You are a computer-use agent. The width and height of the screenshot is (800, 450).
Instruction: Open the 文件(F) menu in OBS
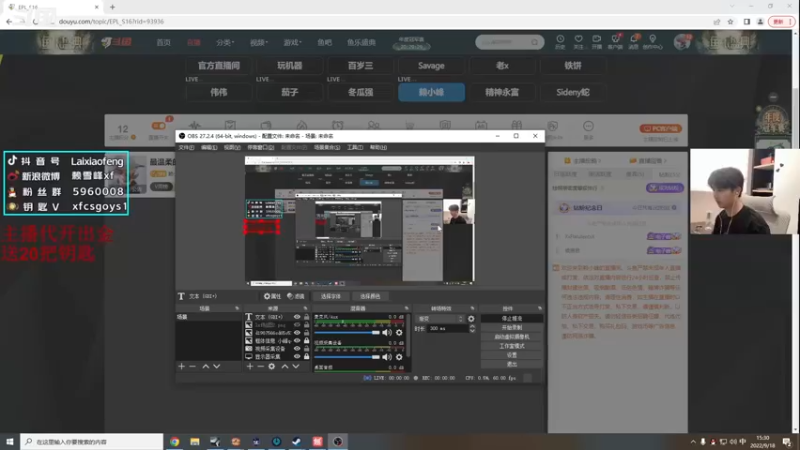[186, 147]
